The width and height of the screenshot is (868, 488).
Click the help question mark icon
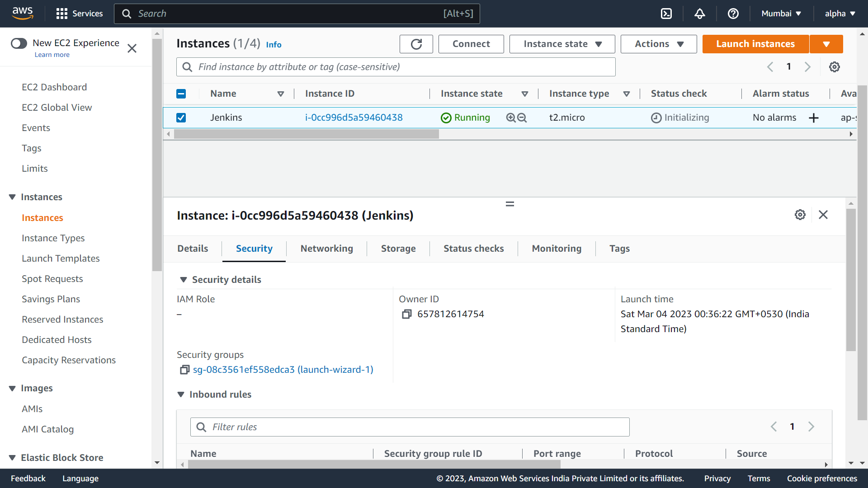pyautogui.click(x=733, y=14)
